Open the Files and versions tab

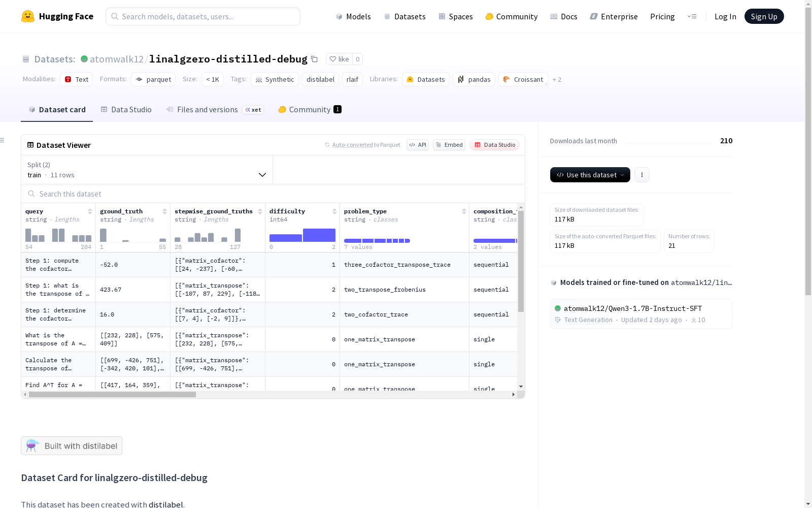click(215, 110)
